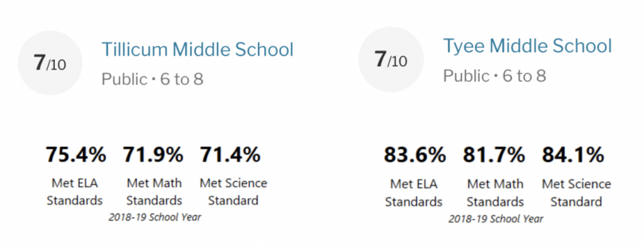
Task: Select Tyee's 84.1% Science figure
Action: click(574, 155)
